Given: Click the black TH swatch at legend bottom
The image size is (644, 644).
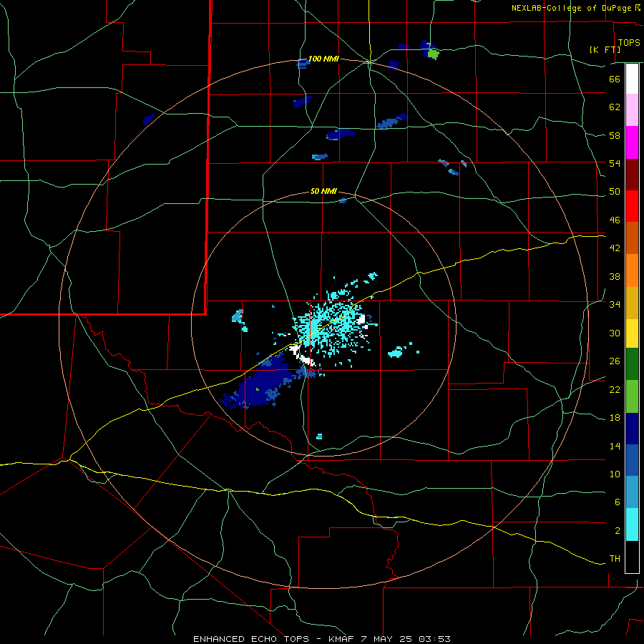Looking at the screenshot, I should point(632,557).
